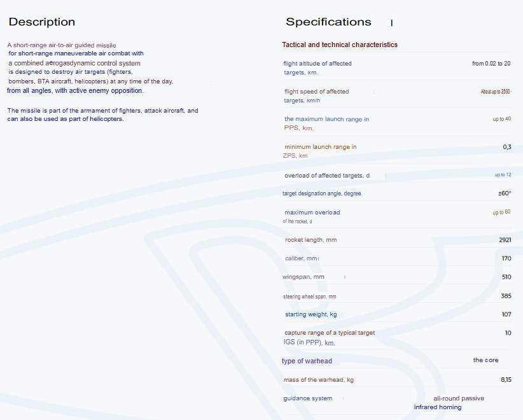523x420 pixels.
Task: Click the overload of affected targets label
Action: point(327,176)
